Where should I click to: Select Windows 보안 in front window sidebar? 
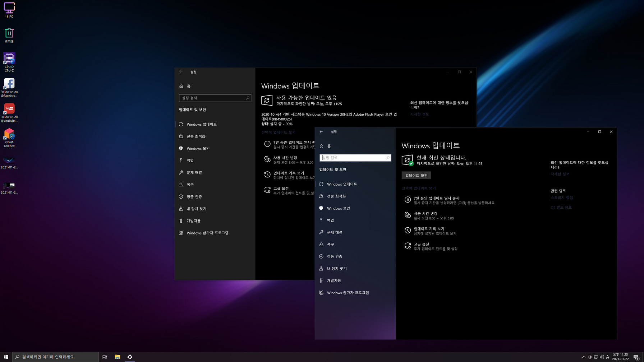pos(355,208)
